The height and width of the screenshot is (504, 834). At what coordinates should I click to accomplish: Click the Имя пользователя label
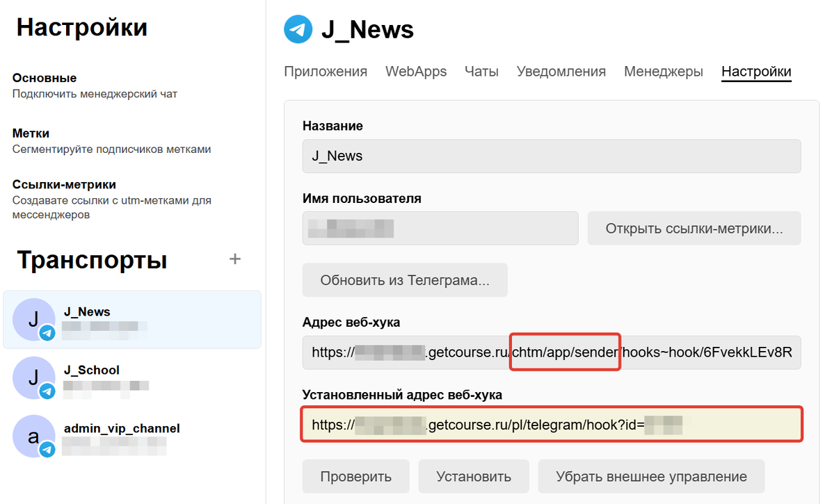click(362, 198)
